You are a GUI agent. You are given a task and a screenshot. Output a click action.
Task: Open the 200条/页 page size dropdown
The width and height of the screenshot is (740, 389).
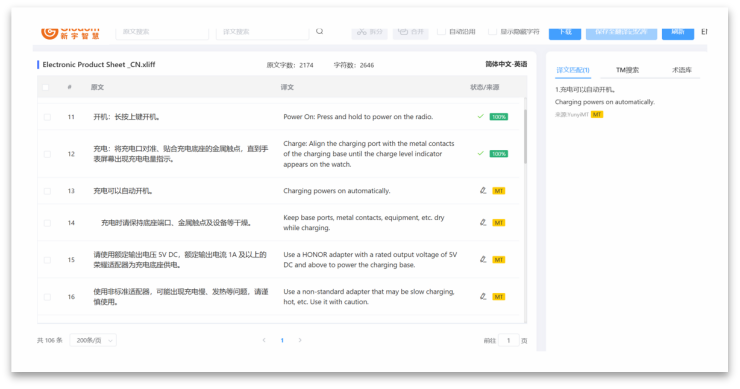pos(93,340)
